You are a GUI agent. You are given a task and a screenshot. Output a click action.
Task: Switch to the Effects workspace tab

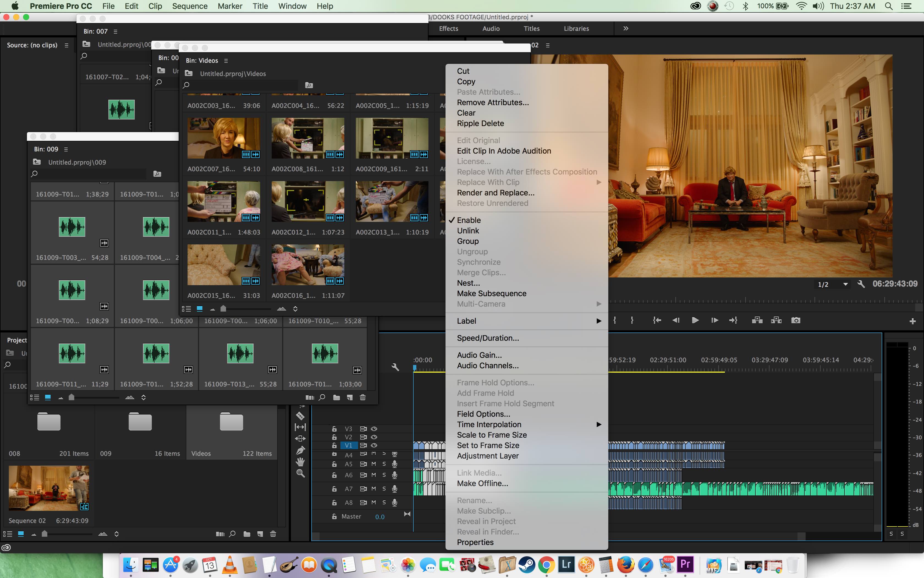[448, 28]
